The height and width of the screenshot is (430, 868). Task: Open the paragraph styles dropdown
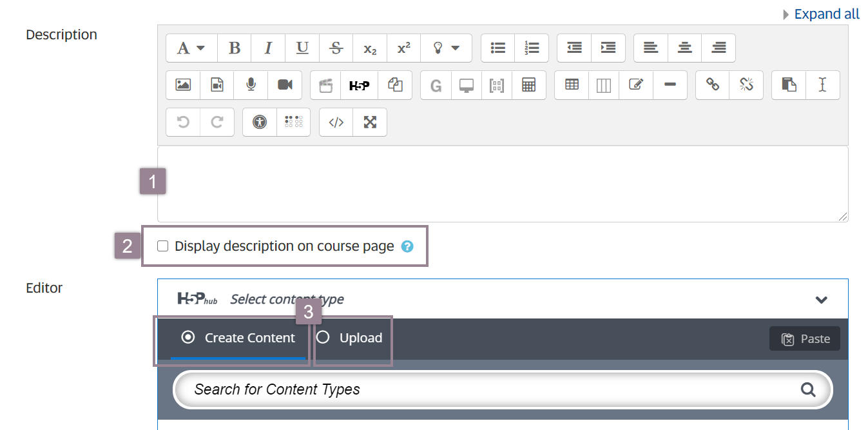click(191, 48)
